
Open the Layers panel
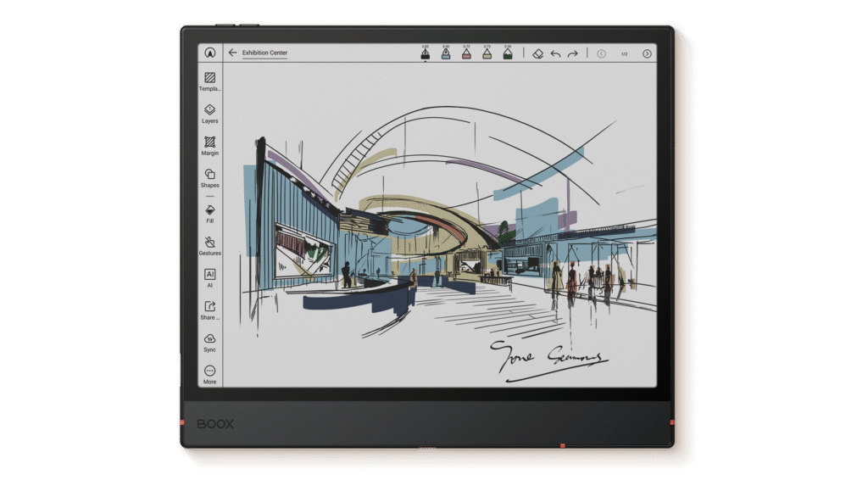[x=209, y=110]
